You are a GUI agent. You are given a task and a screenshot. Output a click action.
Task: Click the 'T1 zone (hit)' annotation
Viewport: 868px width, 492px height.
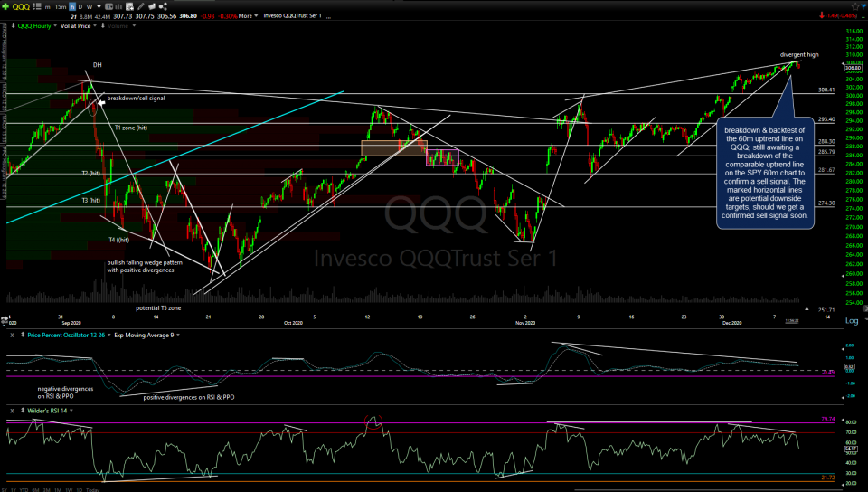pyautogui.click(x=131, y=128)
